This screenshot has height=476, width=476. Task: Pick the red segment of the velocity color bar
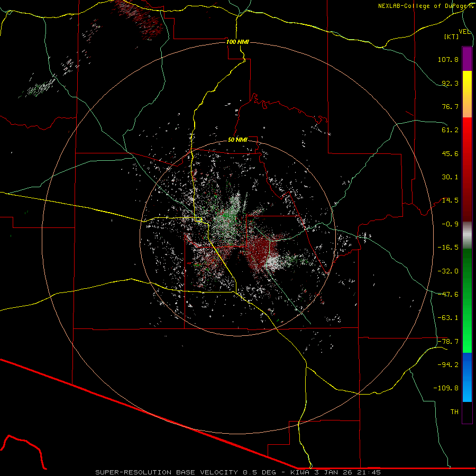[x=467, y=169]
